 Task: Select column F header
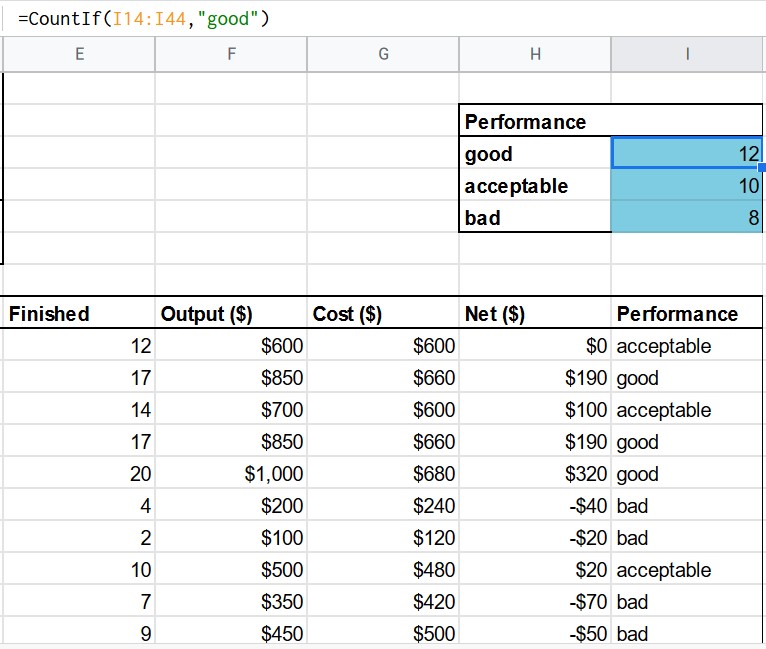[x=231, y=55]
